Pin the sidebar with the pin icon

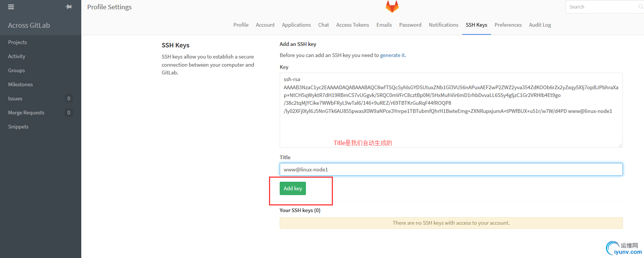coord(69,7)
